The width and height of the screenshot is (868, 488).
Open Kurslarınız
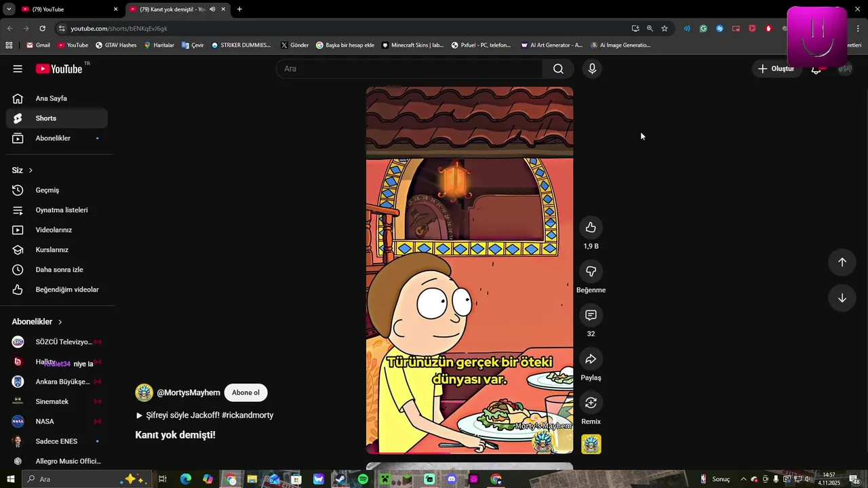(x=57, y=250)
